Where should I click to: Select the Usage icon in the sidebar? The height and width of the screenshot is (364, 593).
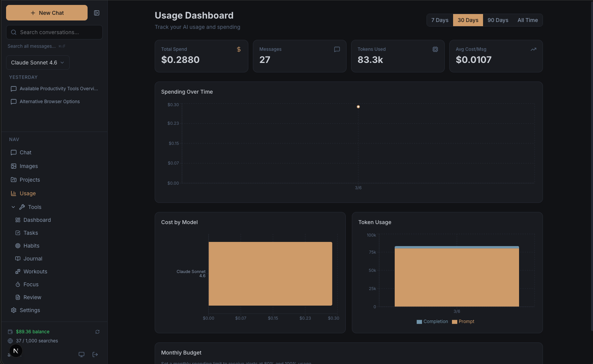tap(14, 193)
